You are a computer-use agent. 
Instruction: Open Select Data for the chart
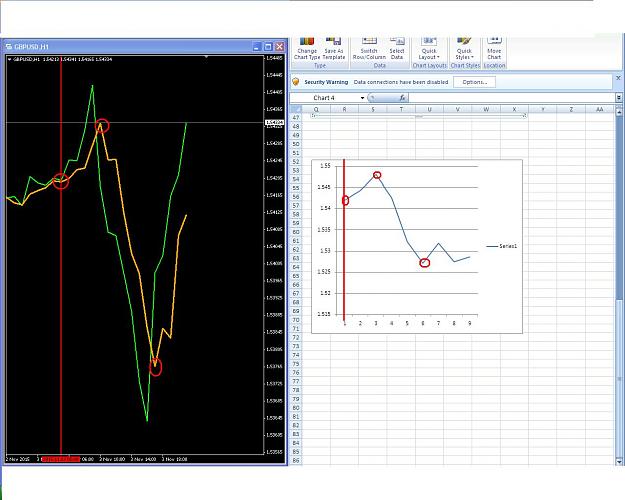pyautogui.click(x=397, y=48)
